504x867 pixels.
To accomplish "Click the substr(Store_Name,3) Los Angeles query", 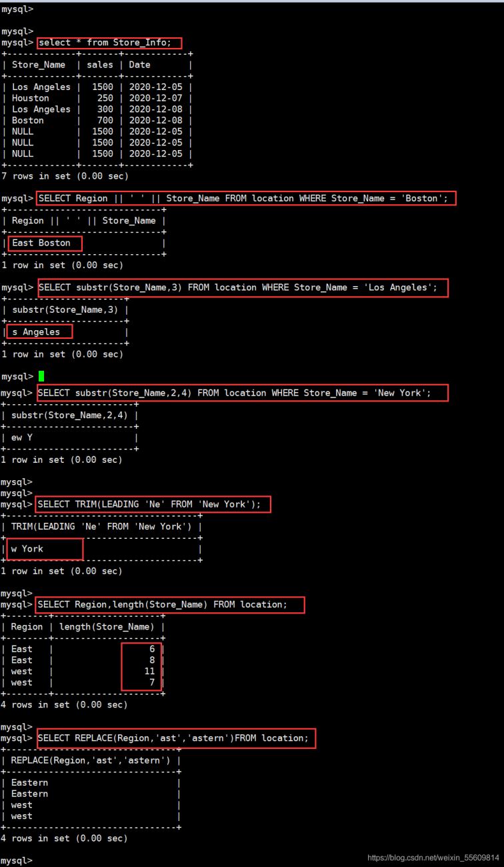I will point(238,287).
